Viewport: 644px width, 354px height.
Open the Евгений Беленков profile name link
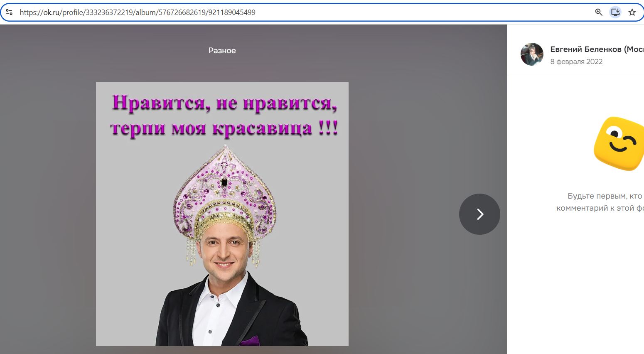click(597, 49)
